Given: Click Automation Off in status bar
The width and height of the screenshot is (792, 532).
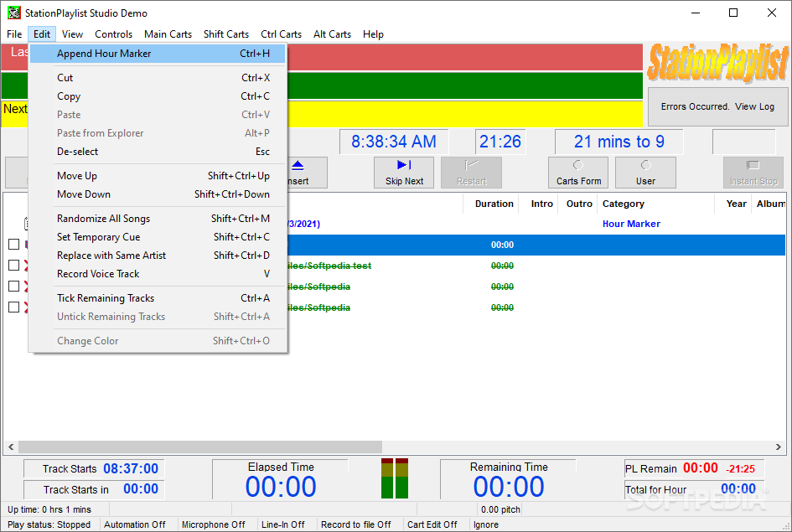Looking at the screenshot, I should click(134, 524).
